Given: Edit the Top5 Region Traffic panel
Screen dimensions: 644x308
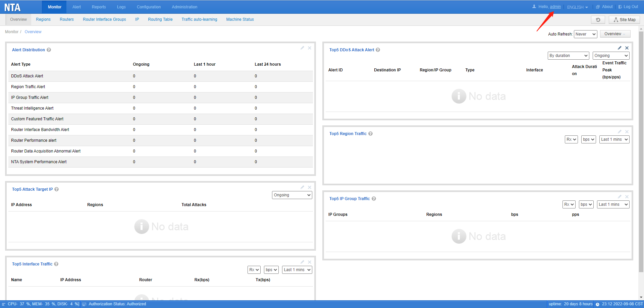Looking at the screenshot, I should tap(620, 132).
